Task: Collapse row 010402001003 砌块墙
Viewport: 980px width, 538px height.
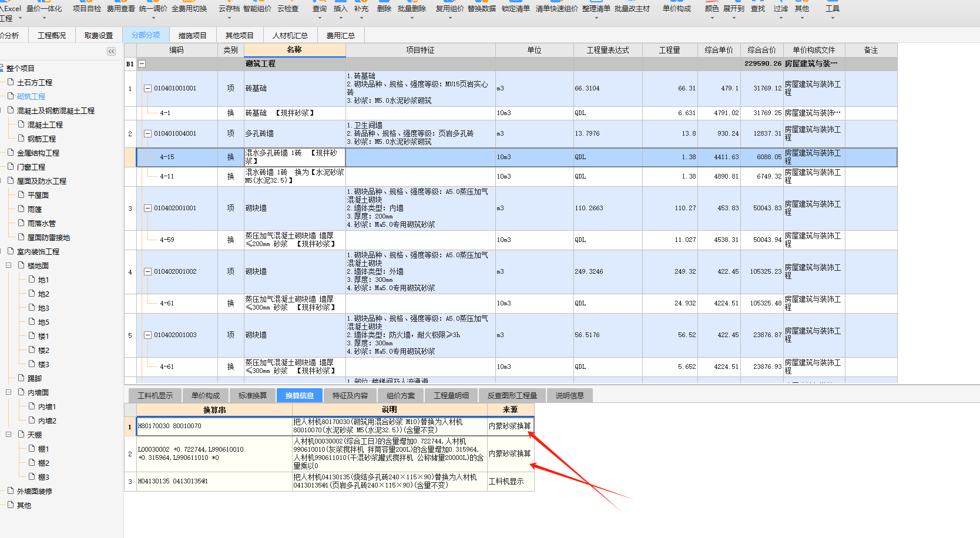Action: (x=147, y=335)
